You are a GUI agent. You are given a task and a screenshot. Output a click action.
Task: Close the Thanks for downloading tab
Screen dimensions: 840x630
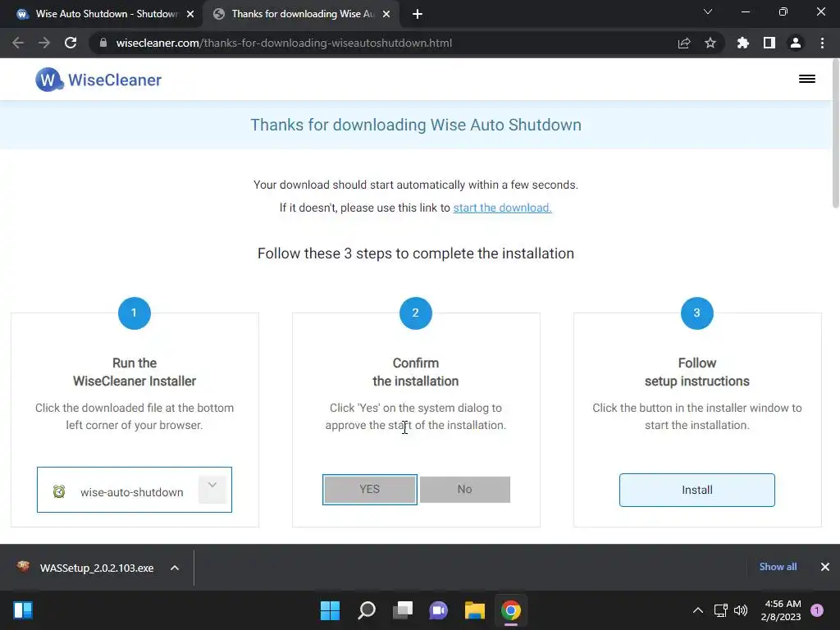[386, 14]
